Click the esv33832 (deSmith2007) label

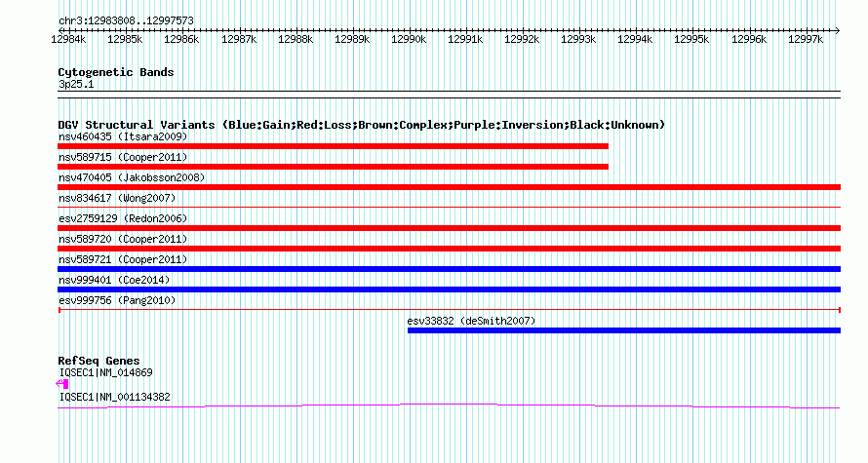(472, 321)
